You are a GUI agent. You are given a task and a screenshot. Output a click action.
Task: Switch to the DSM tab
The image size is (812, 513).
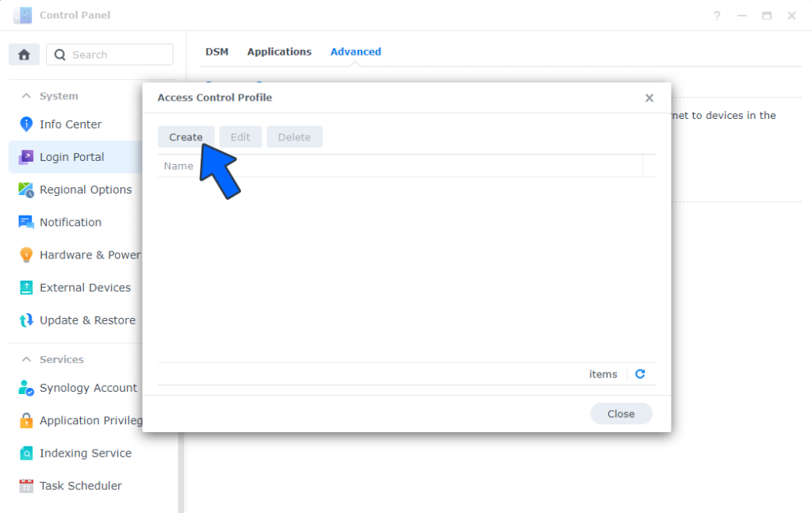pos(216,51)
